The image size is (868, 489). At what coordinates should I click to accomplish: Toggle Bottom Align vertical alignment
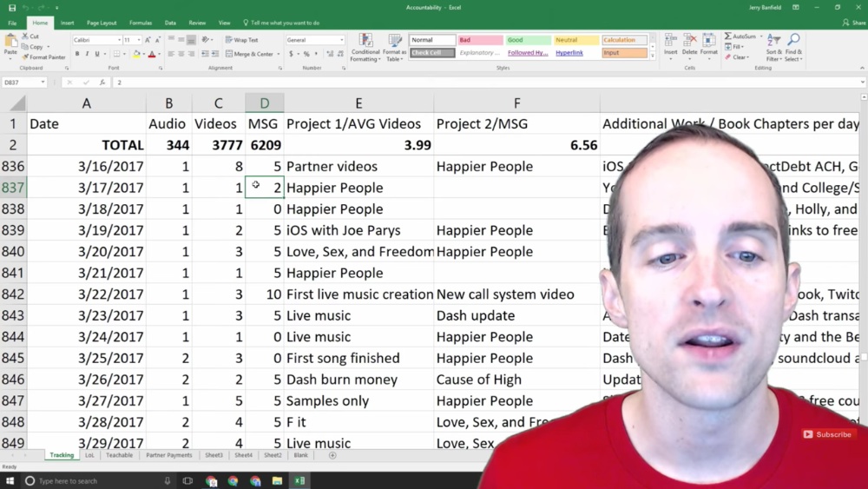tap(191, 40)
